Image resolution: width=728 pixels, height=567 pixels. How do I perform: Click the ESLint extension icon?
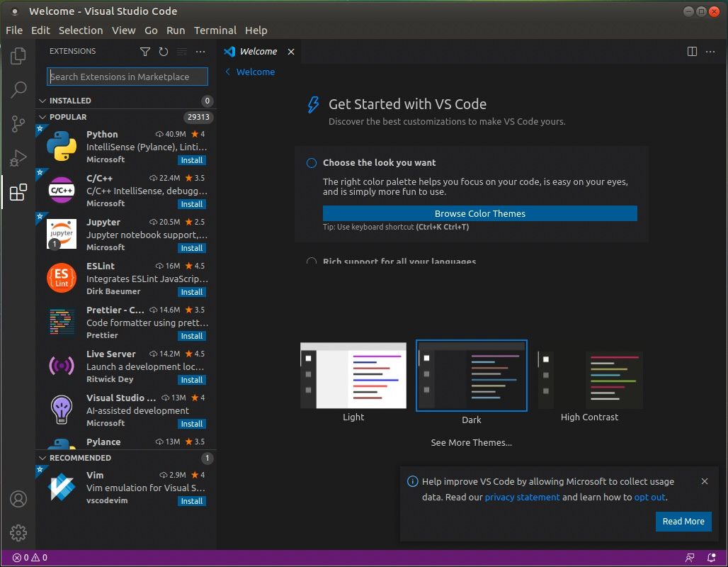62,278
